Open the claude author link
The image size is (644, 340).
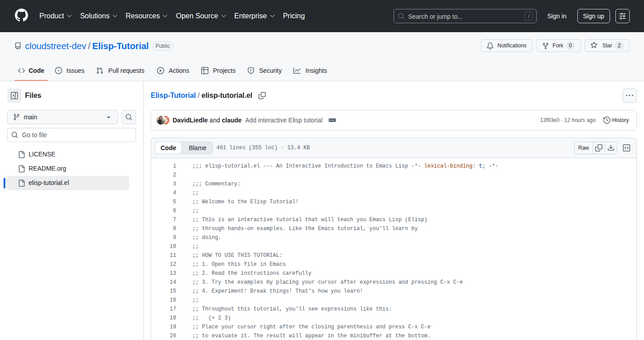pos(232,120)
